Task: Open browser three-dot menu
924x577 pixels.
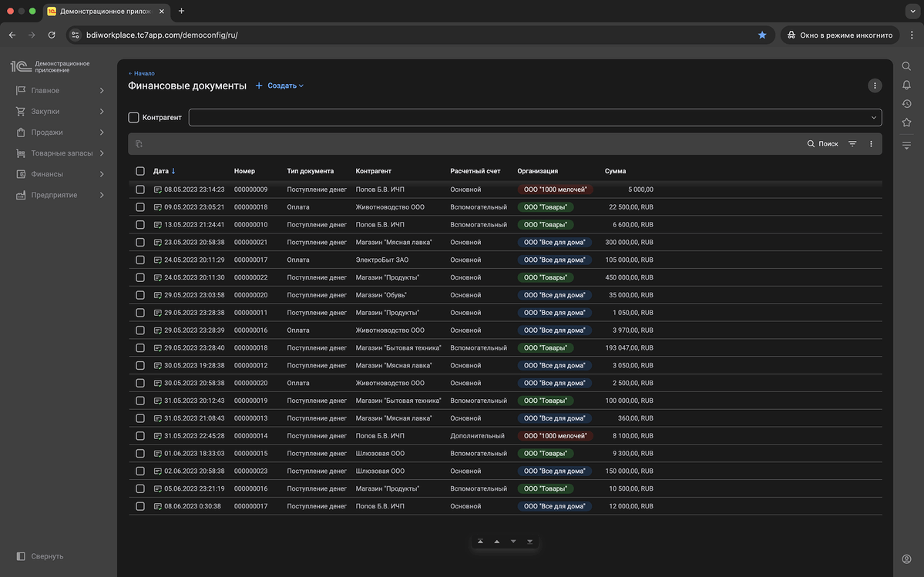Action: pyautogui.click(x=912, y=35)
